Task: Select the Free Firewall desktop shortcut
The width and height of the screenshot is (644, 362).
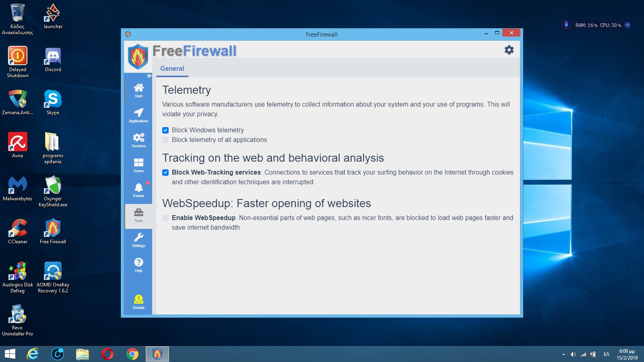Action: click(53, 231)
